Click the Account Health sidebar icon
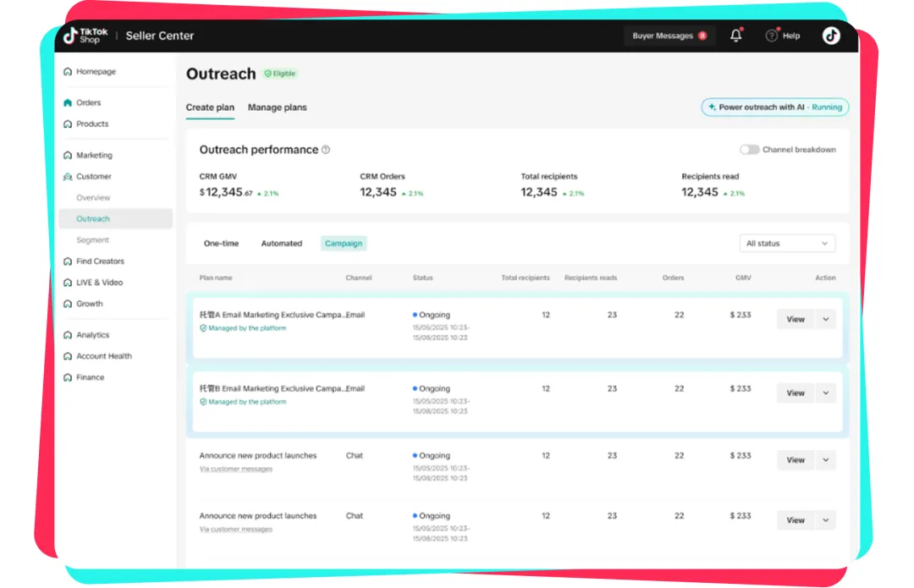The width and height of the screenshot is (914, 588). [68, 356]
